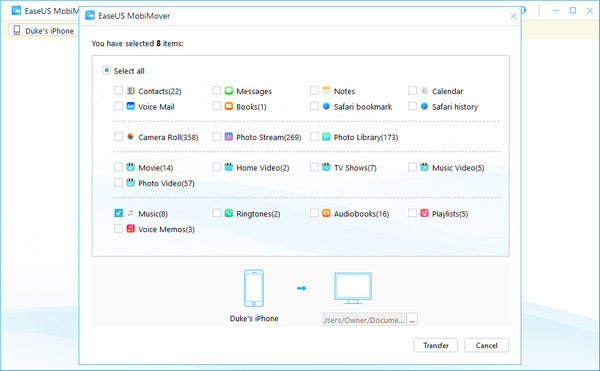Check the Ringtones(2) checkbox
This screenshot has width=600, height=371.
click(217, 213)
